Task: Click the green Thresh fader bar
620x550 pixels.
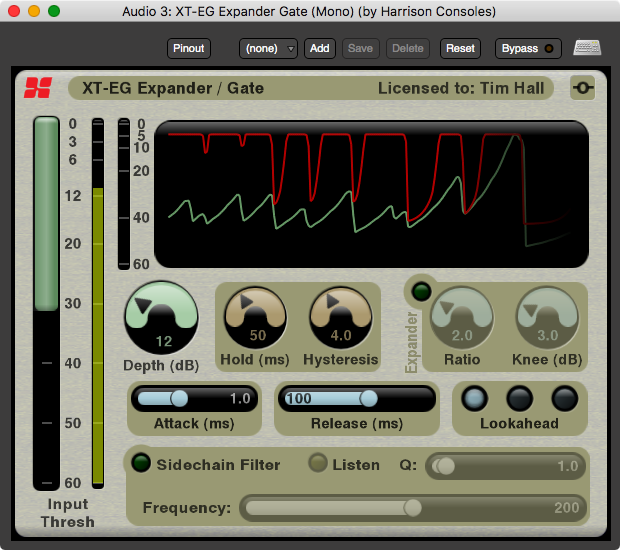Action: point(46,214)
